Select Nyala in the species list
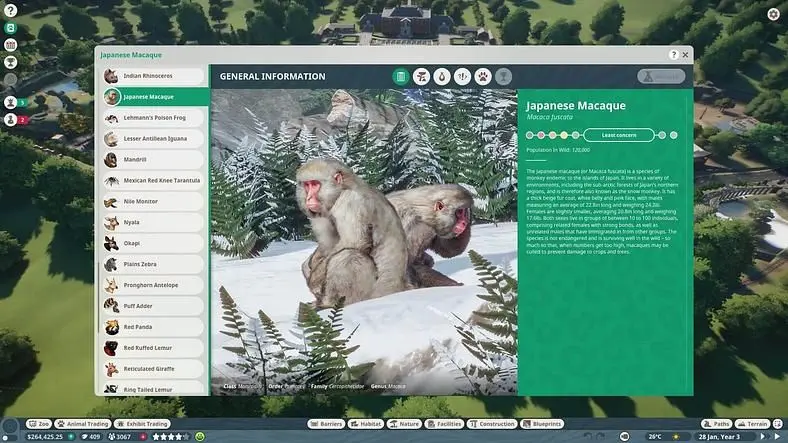 pos(154,222)
